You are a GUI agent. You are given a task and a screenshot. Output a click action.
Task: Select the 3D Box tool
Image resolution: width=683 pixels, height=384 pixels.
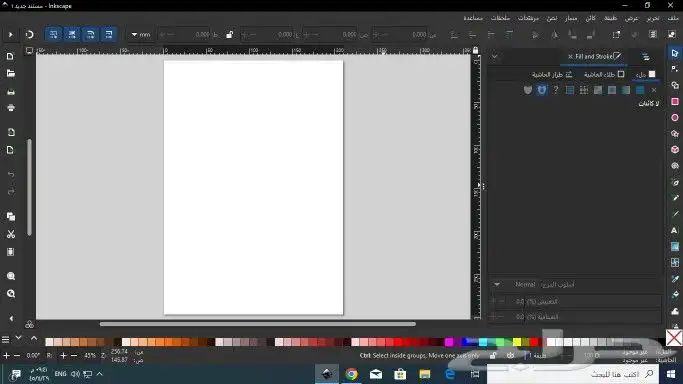pos(675,150)
